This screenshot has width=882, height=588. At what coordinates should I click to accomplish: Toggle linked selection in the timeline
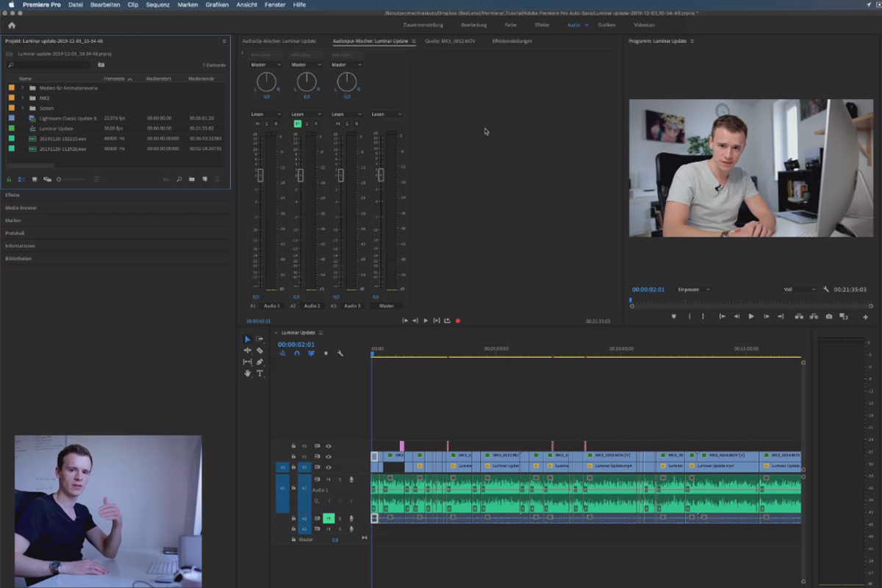pos(312,354)
